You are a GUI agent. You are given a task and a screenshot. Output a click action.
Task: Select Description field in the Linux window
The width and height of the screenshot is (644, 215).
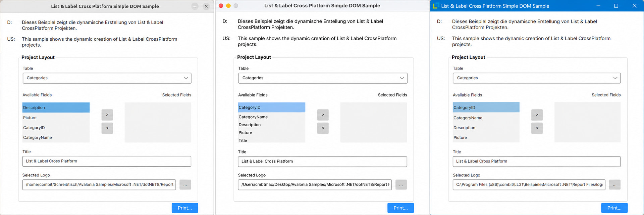(56, 107)
